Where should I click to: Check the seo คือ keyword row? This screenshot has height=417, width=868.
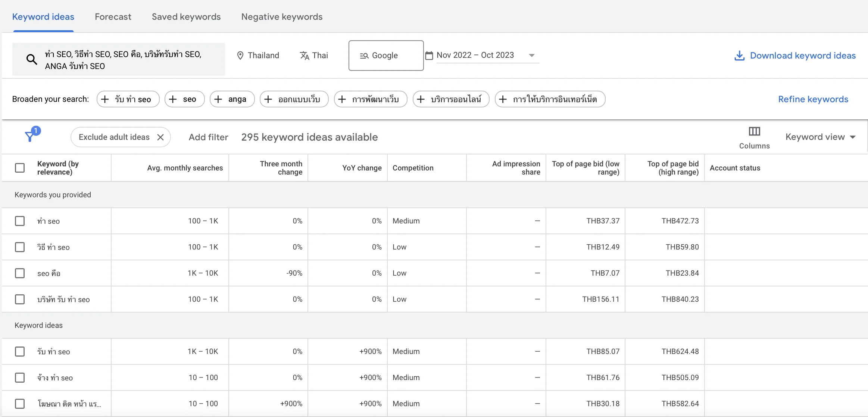(20, 273)
